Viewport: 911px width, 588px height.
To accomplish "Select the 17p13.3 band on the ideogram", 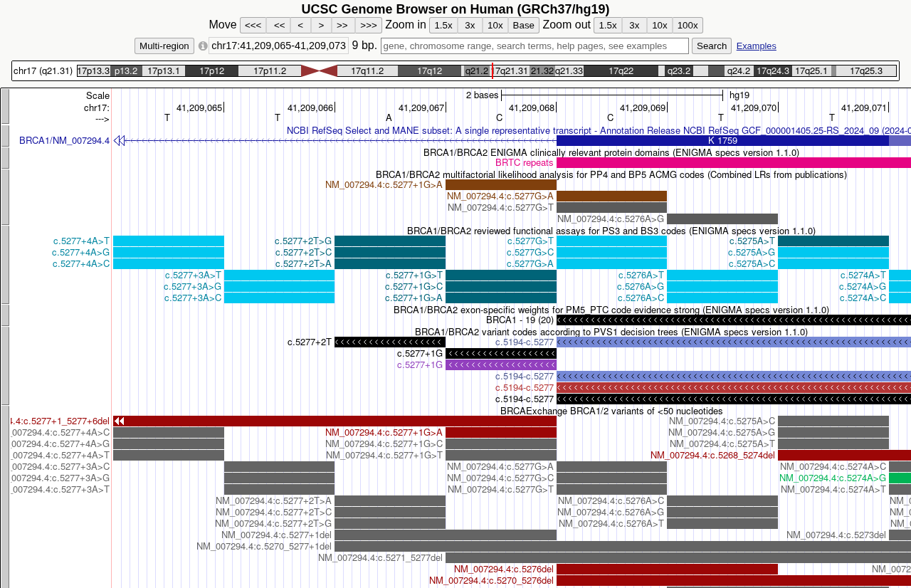I will coord(93,71).
